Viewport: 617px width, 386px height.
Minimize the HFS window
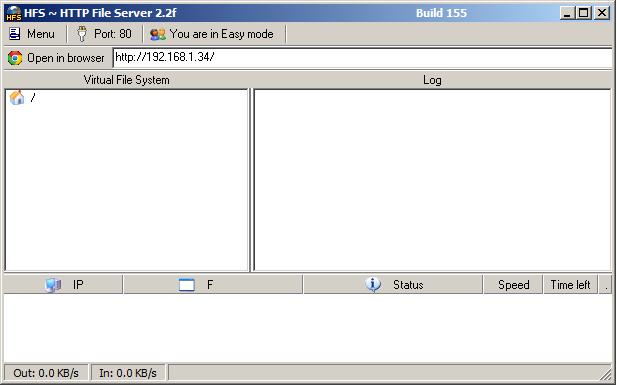(567, 13)
